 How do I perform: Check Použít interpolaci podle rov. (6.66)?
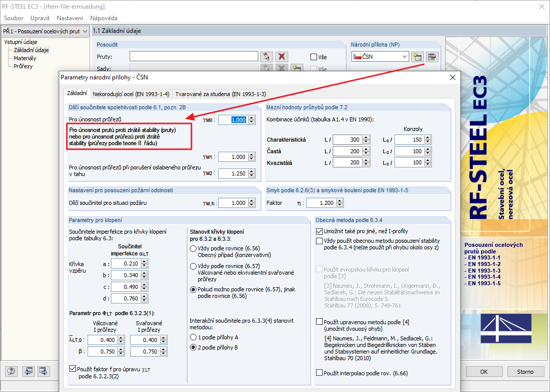click(x=319, y=373)
